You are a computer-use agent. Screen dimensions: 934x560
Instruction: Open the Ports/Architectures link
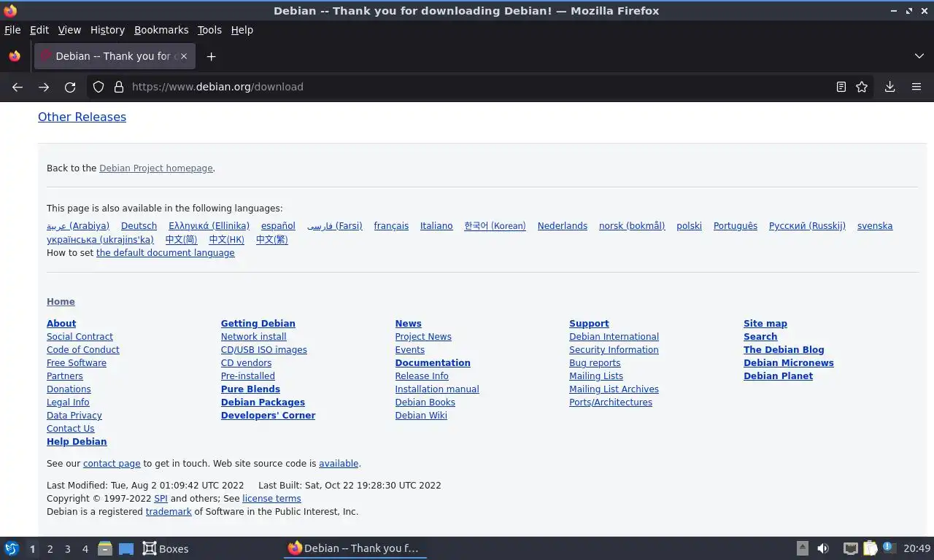[611, 402]
